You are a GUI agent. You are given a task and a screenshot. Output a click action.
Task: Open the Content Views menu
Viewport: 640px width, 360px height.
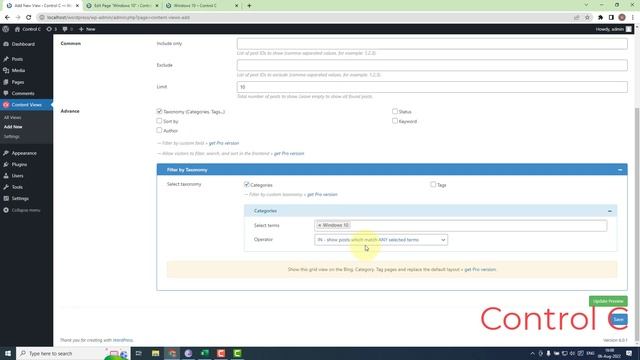click(x=26, y=105)
